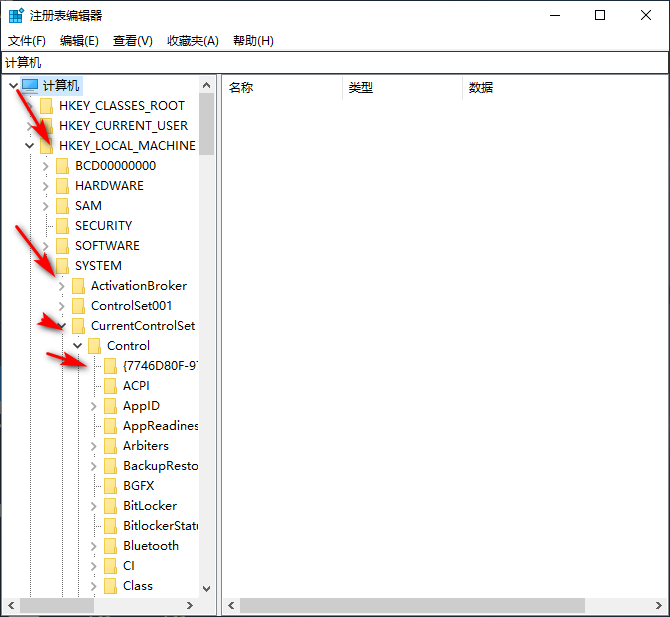Screen dimensions: 670x617
Task: Collapse the HKEY_LOCAL_MACHINE tree node
Action: (30, 146)
